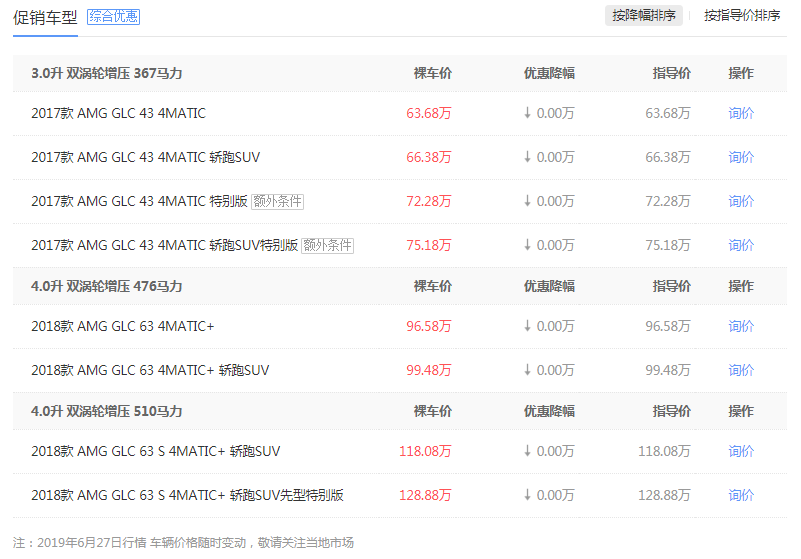Click the red price 72.28万
Screen dimensions: 801x559
[429, 201]
